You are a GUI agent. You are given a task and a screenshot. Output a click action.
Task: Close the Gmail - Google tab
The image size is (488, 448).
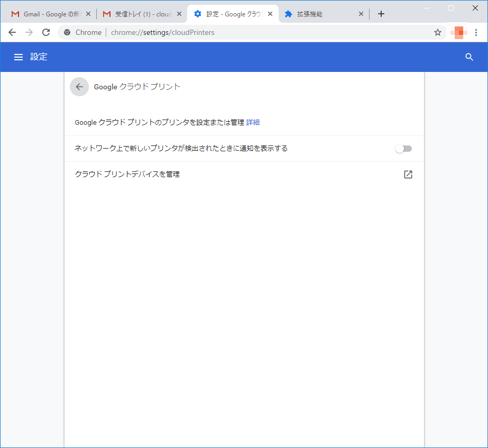88,14
